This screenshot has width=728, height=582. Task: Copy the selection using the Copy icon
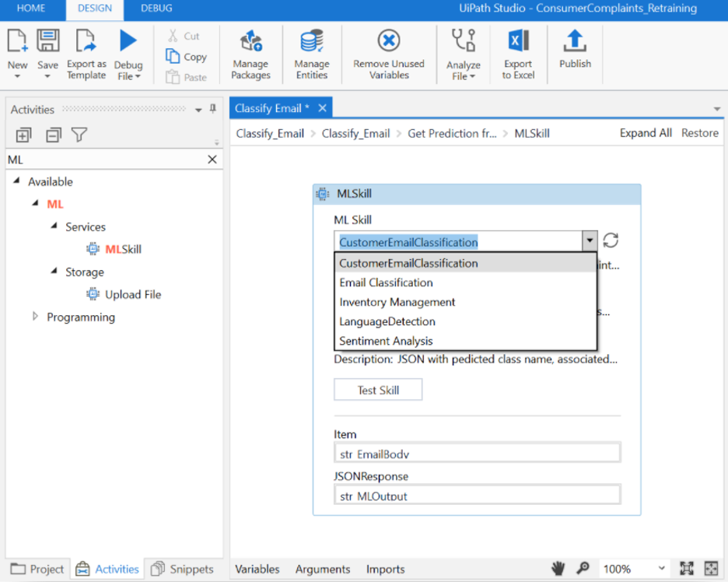tap(173, 56)
